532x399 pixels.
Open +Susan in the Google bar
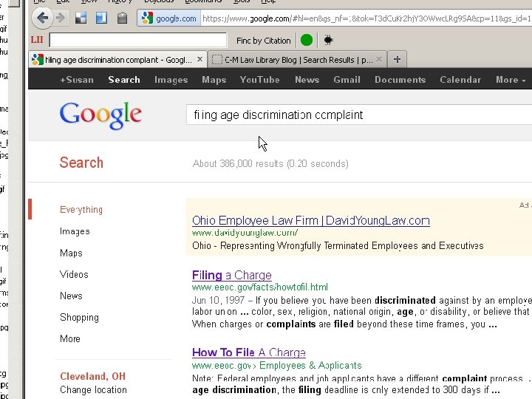coord(77,80)
